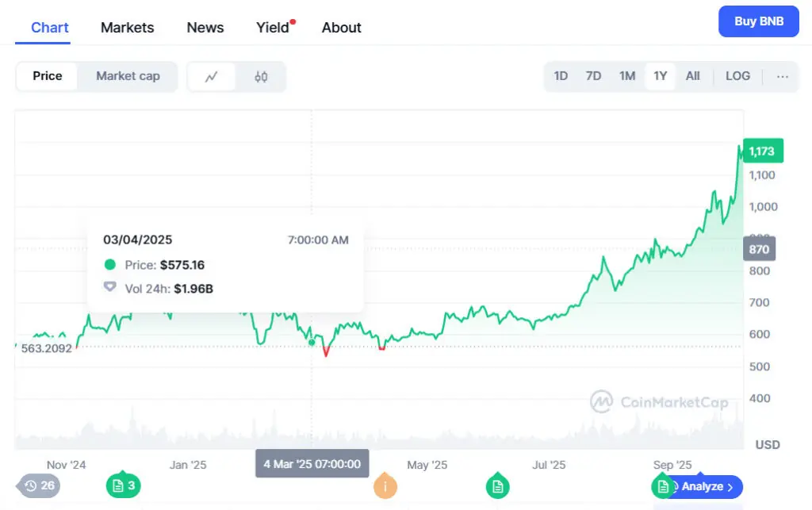
Task: Select the News tab
Action: coord(205,27)
